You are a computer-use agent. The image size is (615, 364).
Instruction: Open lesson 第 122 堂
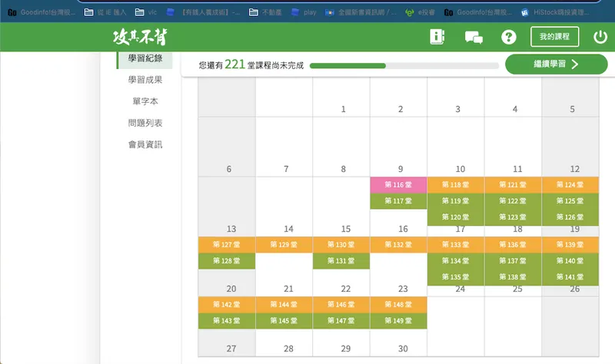513,201
